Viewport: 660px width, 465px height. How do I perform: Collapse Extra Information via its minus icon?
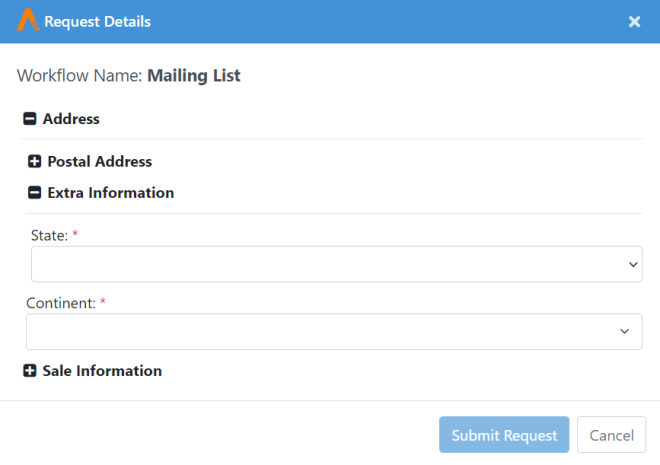pos(35,192)
